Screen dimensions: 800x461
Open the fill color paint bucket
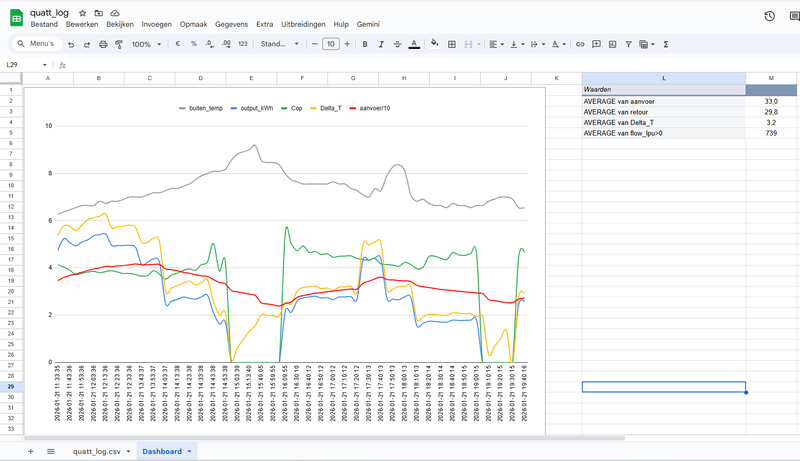[x=434, y=44]
